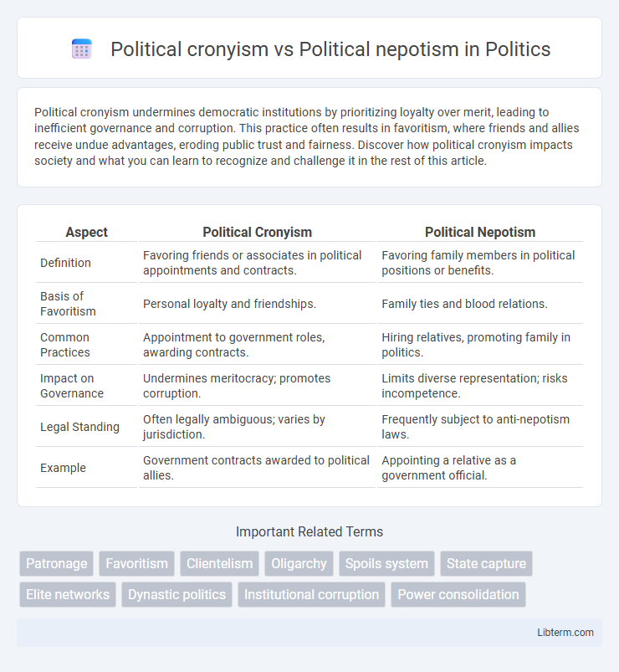
Task: Click 'Favoring friends or associates' definition cell
Action: pyautogui.click(x=257, y=263)
